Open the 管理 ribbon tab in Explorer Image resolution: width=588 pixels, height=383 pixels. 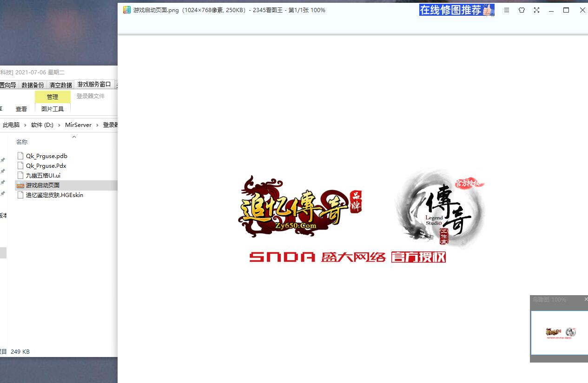tap(53, 97)
